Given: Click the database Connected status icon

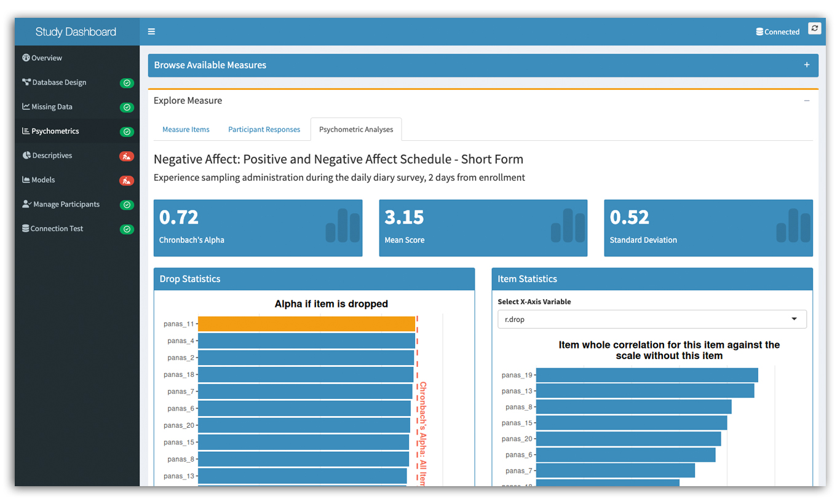Looking at the screenshot, I should point(759,32).
